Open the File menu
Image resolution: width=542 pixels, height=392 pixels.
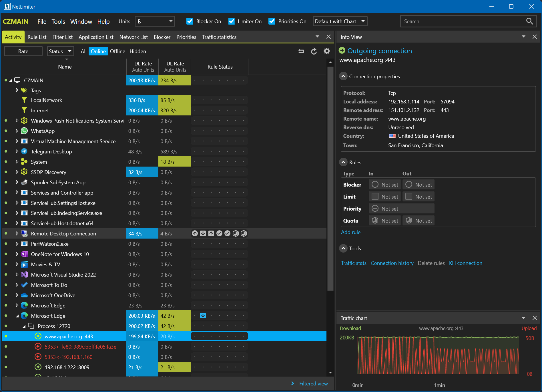pyautogui.click(x=42, y=21)
